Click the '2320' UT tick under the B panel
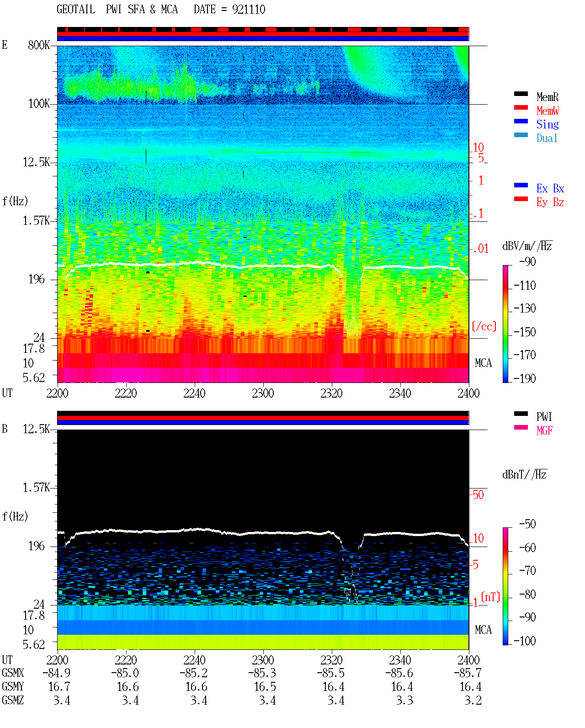 (x=331, y=660)
